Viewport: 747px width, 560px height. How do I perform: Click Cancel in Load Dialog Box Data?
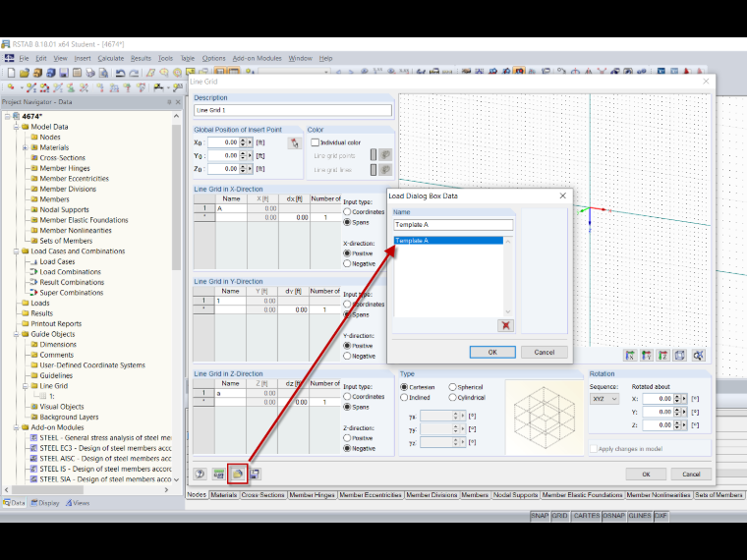pyautogui.click(x=545, y=353)
